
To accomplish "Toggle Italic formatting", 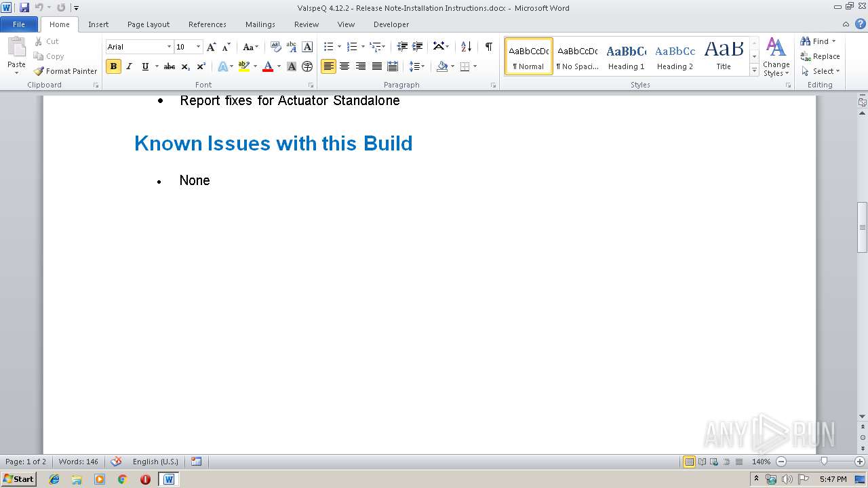I will point(129,66).
